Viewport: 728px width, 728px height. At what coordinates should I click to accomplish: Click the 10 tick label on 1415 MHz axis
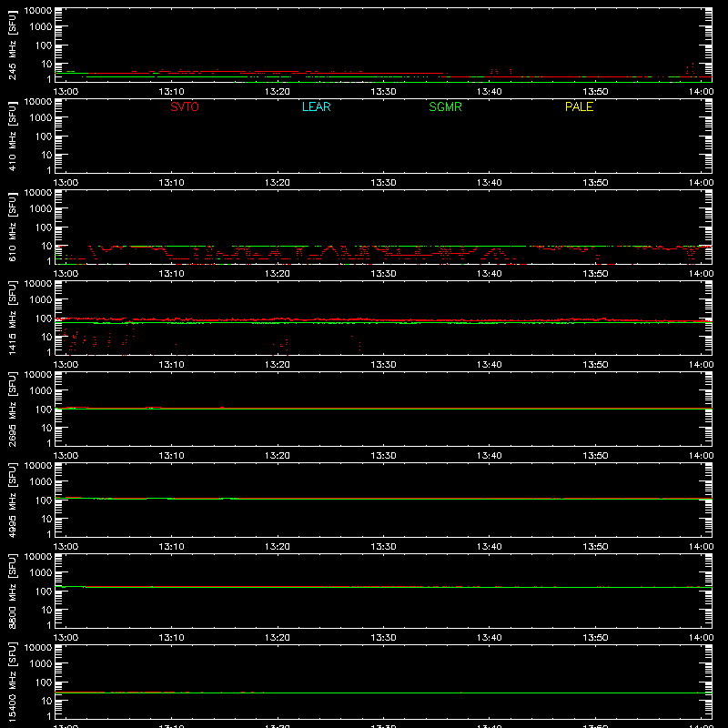tap(46, 337)
